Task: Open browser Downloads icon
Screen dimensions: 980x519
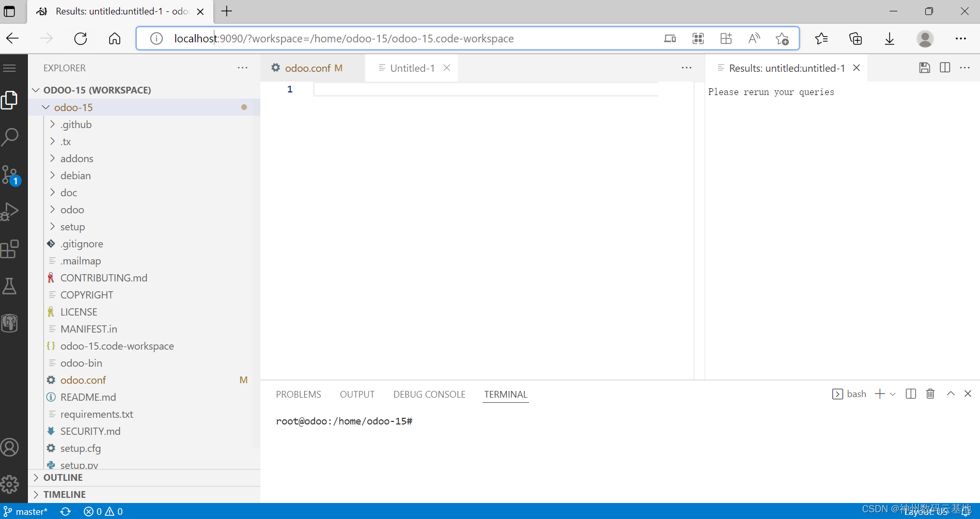Action: click(890, 38)
